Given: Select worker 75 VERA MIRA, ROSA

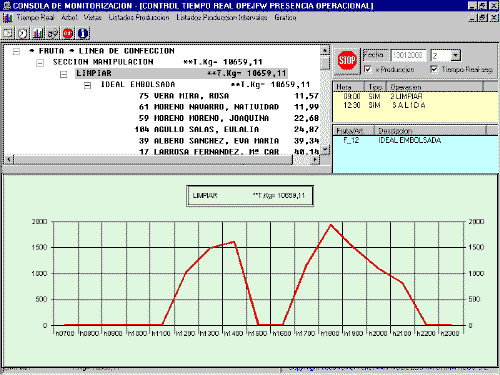Looking at the screenshot, I should (x=229, y=96).
